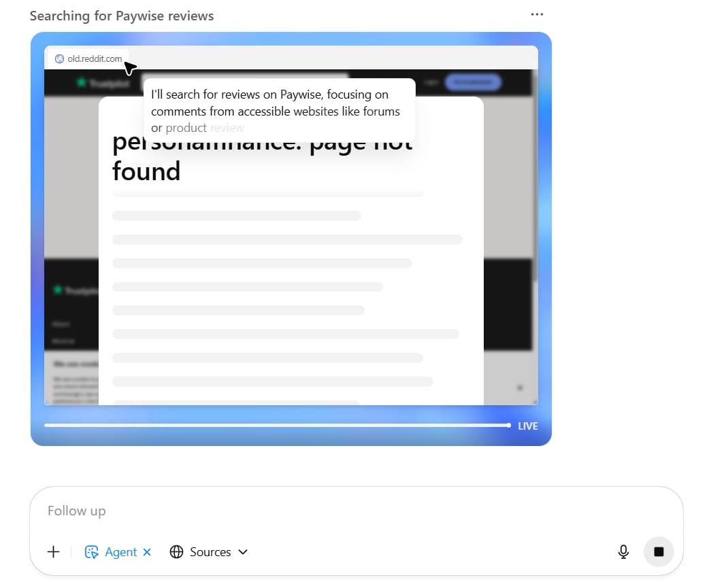Open the three-dot more options menu
Viewport: 728px width, 582px height.
537,14
